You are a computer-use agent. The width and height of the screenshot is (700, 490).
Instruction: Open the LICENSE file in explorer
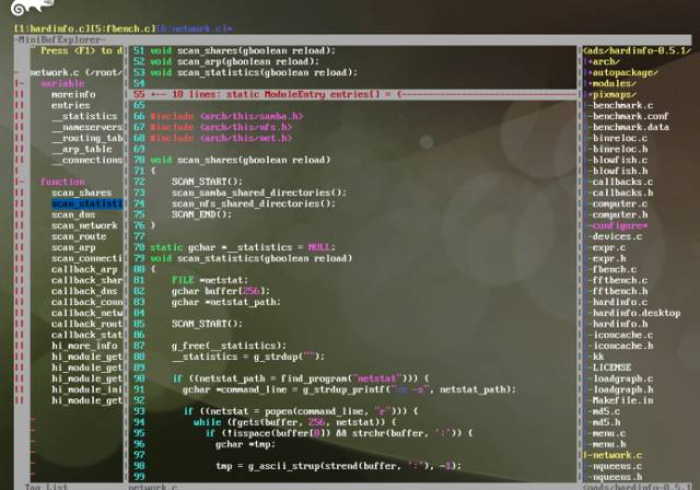pos(612,367)
